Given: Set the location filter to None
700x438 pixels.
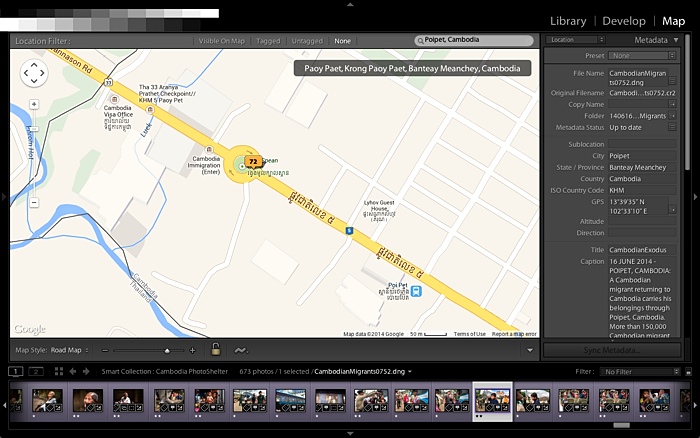Looking at the screenshot, I should click(x=342, y=41).
